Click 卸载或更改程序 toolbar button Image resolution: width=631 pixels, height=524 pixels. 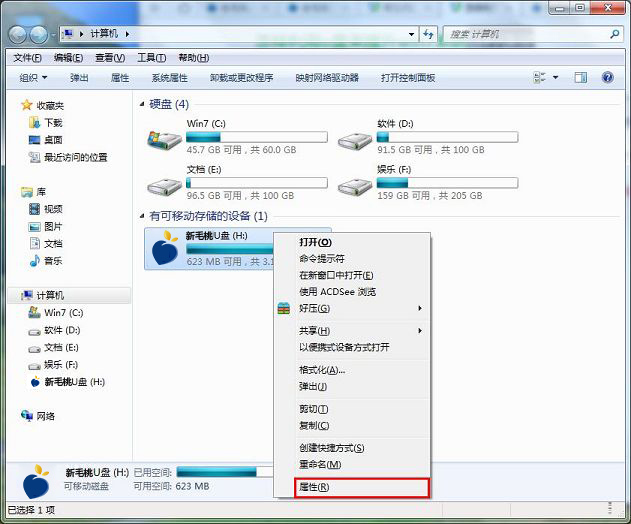(241, 78)
